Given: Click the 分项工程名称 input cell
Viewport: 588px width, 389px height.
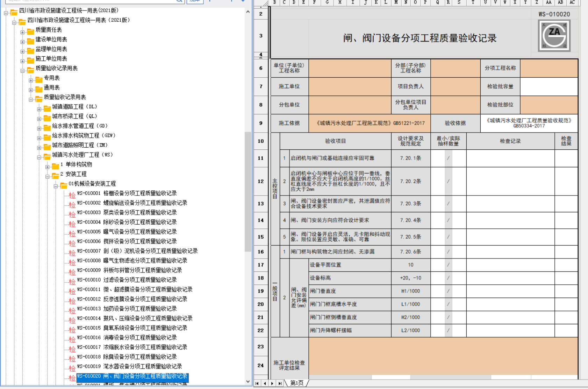Looking at the screenshot, I should click(549, 68).
